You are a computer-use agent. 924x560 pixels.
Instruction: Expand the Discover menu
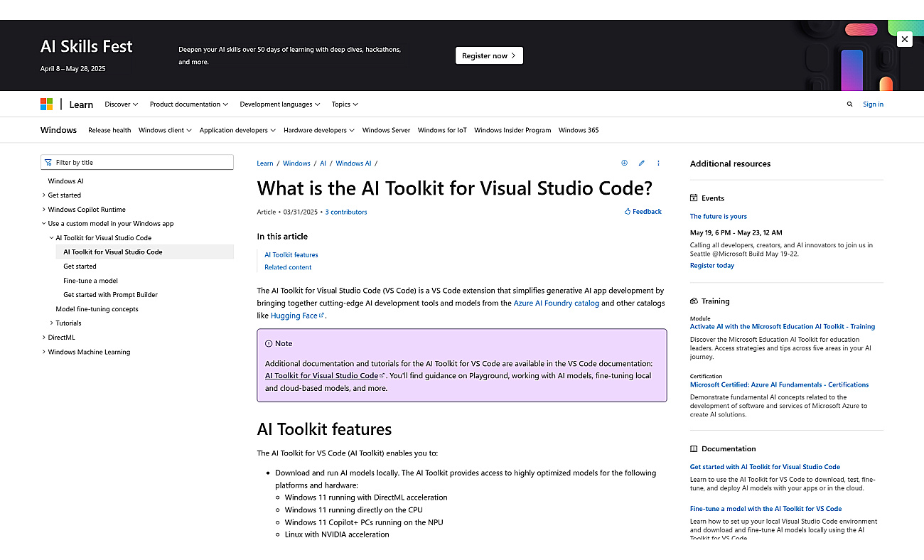click(x=122, y=104)
